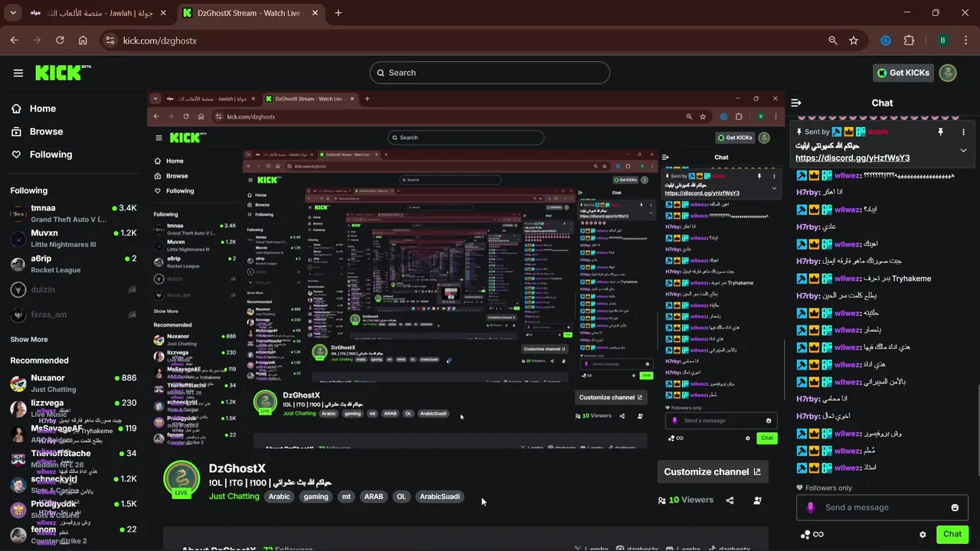The image size is (980, 551).
Task: Open the offline feras_am channel in the sidebar
Action: pyautogui.click(x=73, y=315)
